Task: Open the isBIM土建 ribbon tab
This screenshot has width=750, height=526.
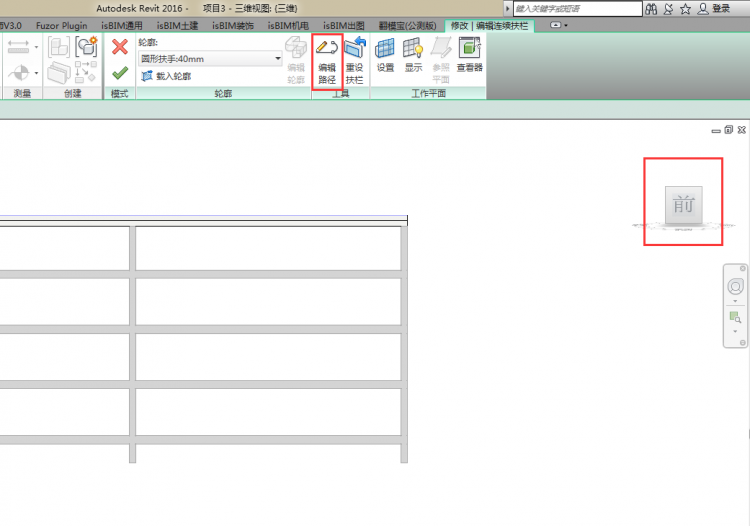Action: (x=178, y=25)
